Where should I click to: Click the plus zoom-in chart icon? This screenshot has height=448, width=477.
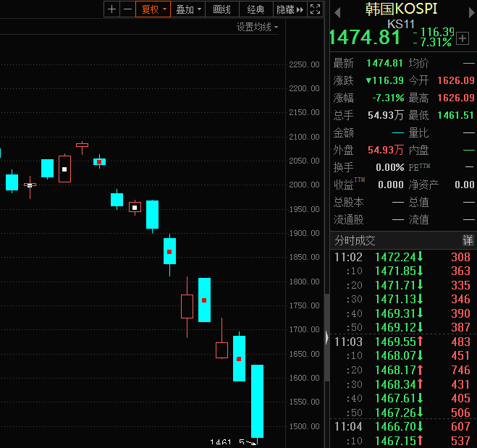111,9
